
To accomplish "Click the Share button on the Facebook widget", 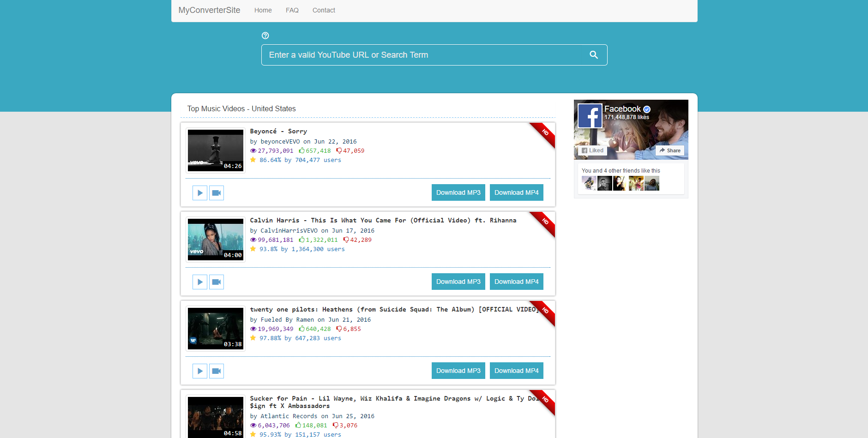I will 669,150.
